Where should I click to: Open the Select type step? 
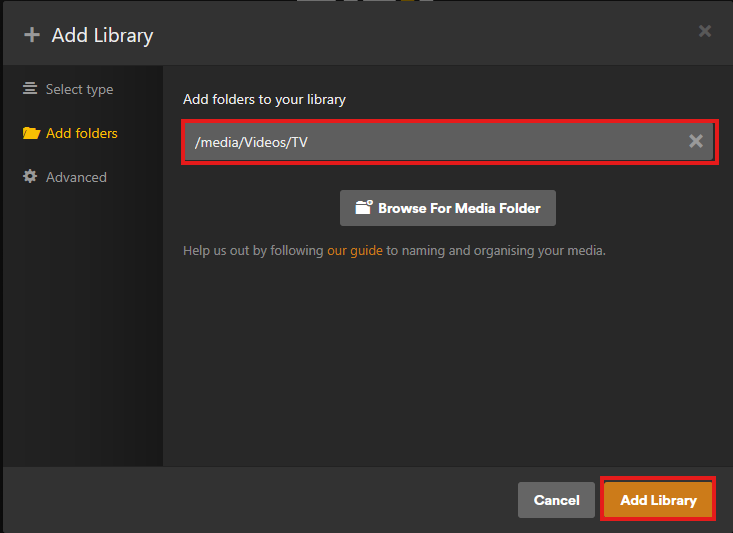click(68, 89)
